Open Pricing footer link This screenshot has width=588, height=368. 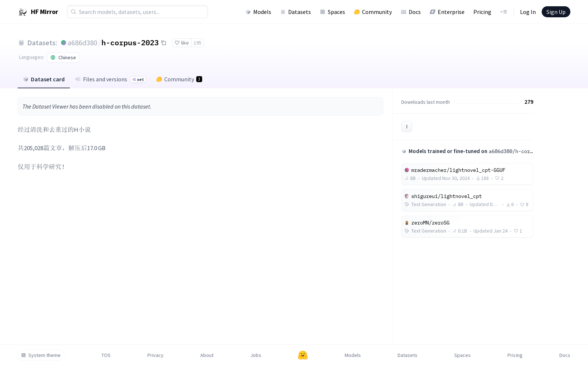[515, 355]
